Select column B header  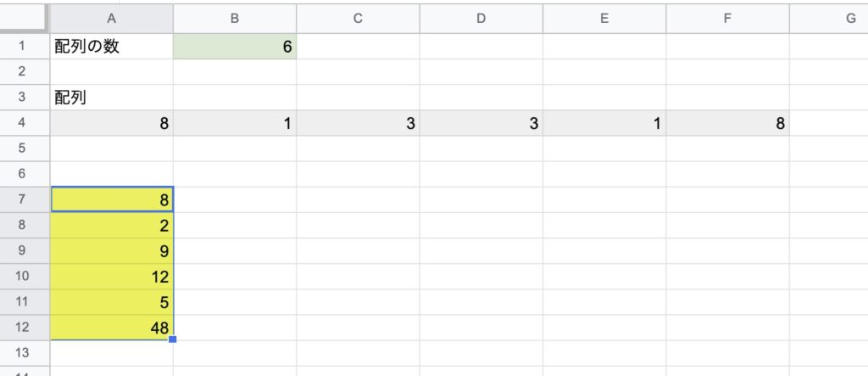point(235,19)
